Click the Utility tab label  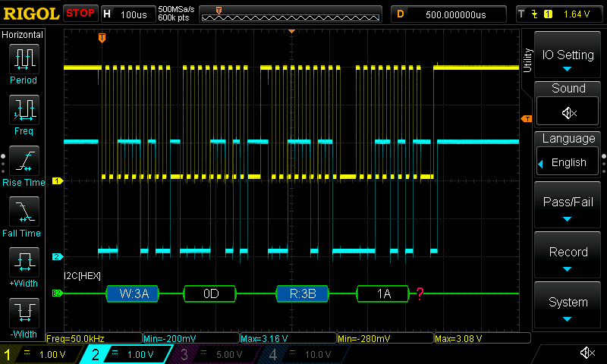tap(527, 61)
